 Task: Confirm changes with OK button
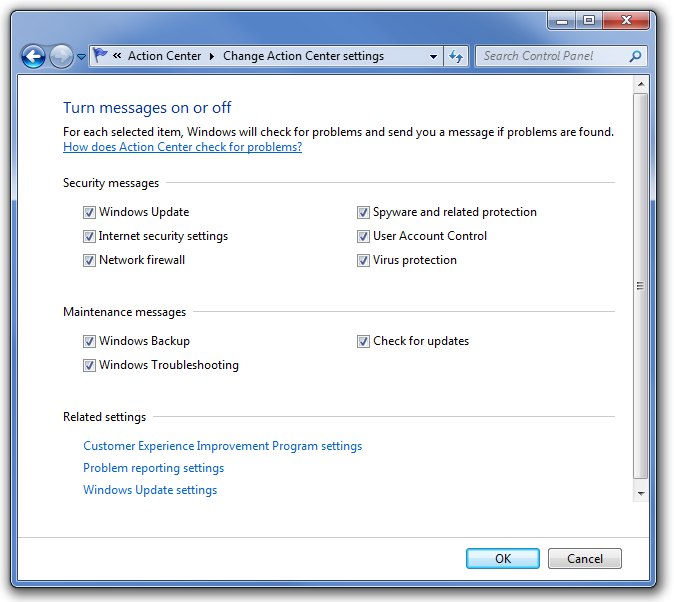click(502, 559)
